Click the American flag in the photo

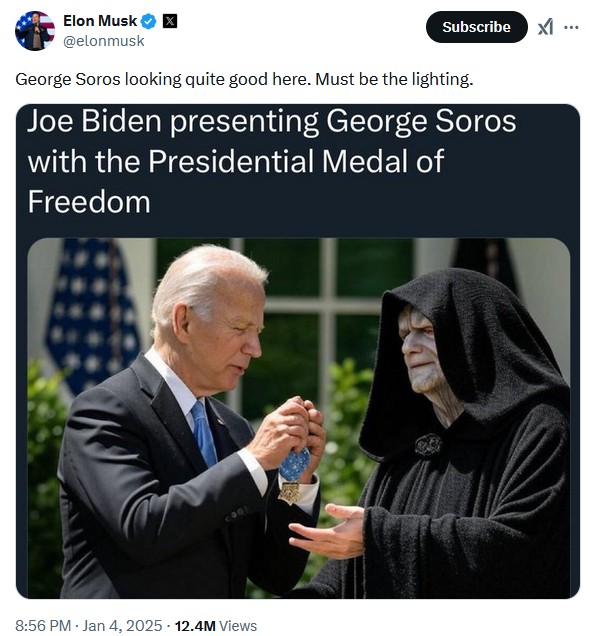click(x=92, y=314)
